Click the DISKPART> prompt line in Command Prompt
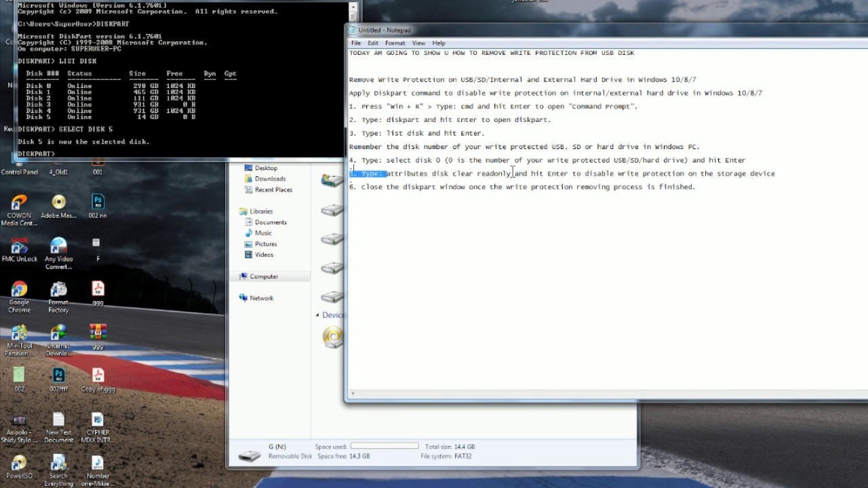 [37, 154]
